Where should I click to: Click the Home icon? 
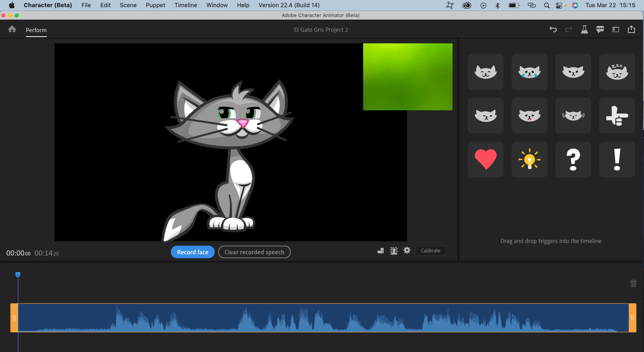click(12, 29)
